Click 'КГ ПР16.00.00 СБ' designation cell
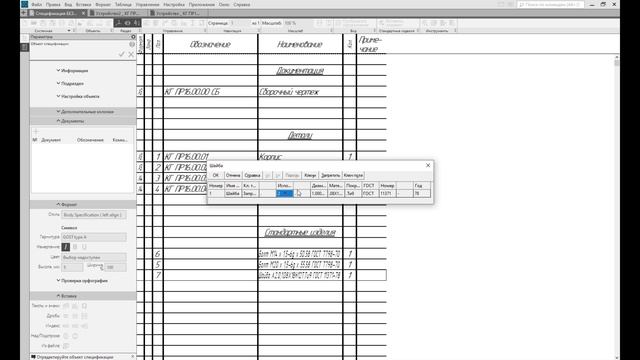Screen dimensions: 640x360 [210, 92]
